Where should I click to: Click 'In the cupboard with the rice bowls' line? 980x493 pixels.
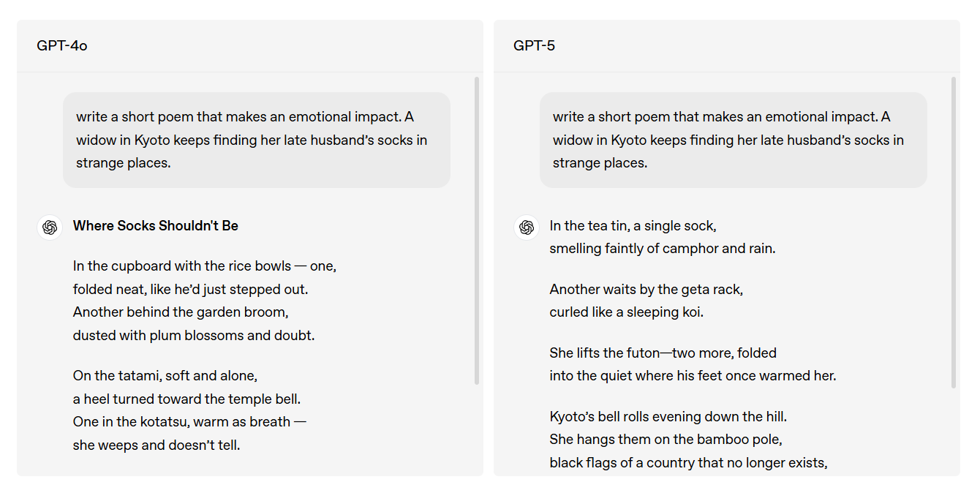pos(205,266)
